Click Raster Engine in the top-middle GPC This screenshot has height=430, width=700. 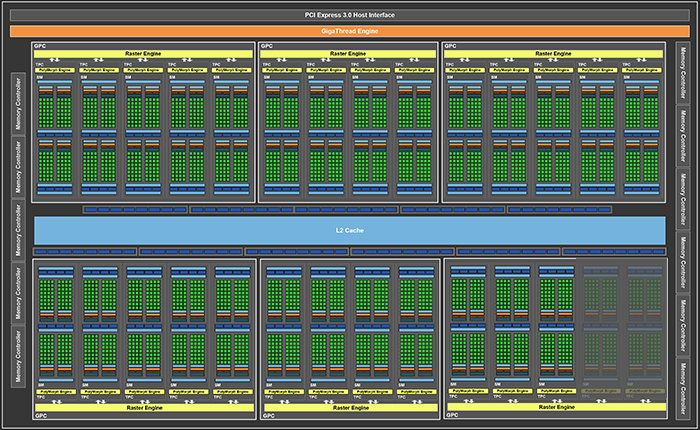tap(348, 54)
